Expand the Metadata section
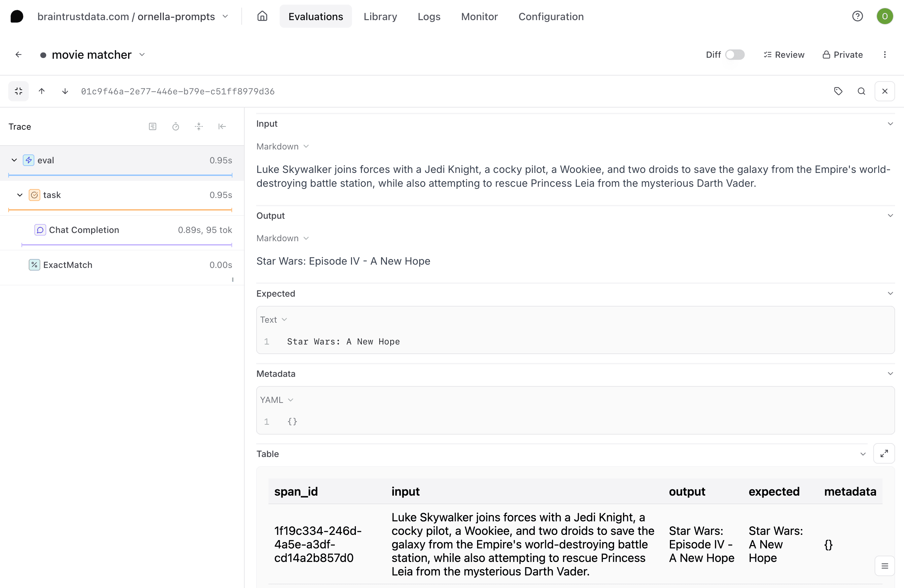Viewport: 904px width, 588px height. (x=890, y=373)
